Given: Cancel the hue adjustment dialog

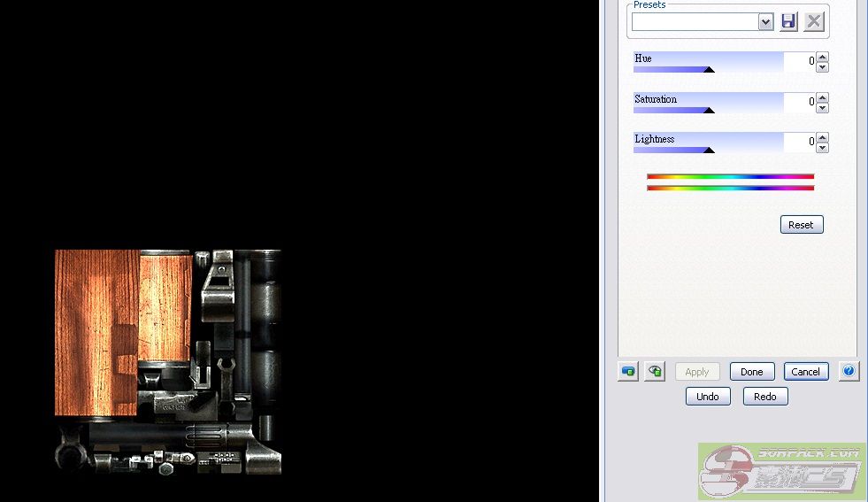Looking at the screenshot, I should pos(806,372).
